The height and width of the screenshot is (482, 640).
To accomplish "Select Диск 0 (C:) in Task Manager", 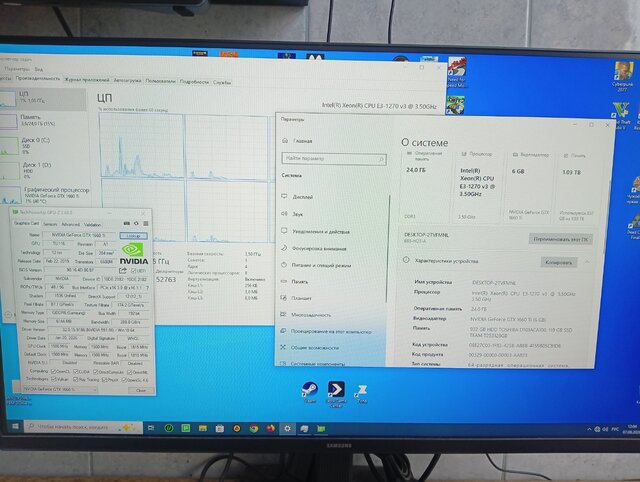I will [x=43, y=146].
